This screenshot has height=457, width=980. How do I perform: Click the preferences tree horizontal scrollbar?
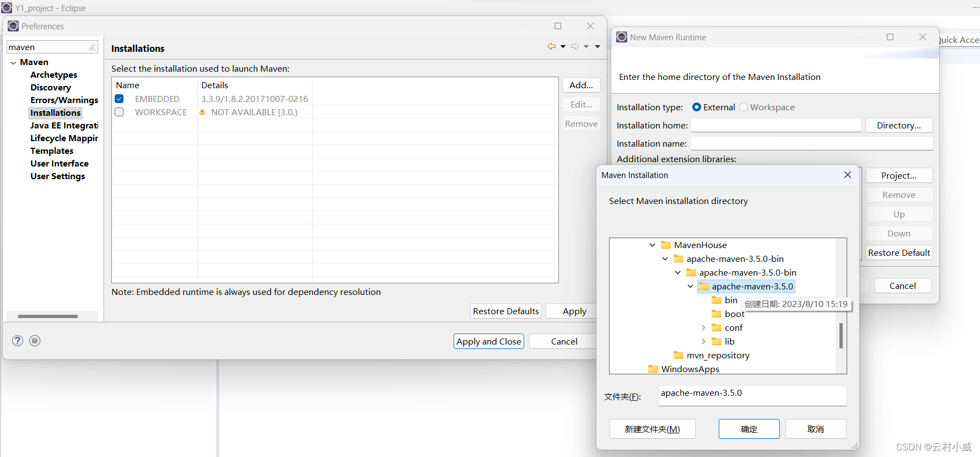48,316
